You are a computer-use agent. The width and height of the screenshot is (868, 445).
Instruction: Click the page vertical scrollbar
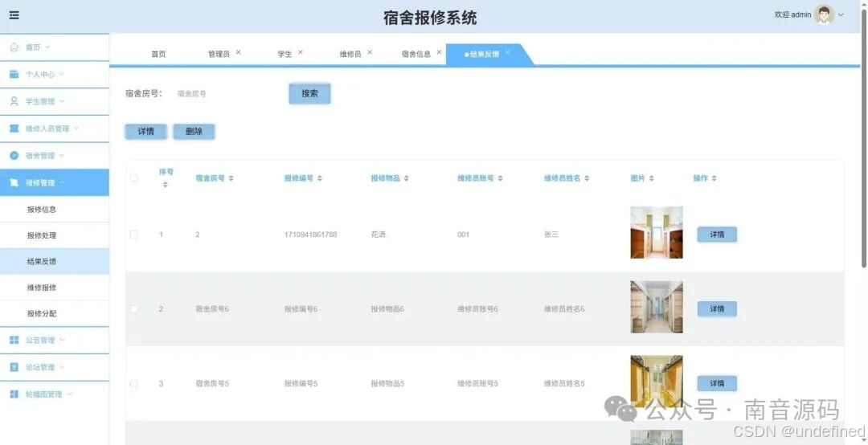(x=864, y=137)
